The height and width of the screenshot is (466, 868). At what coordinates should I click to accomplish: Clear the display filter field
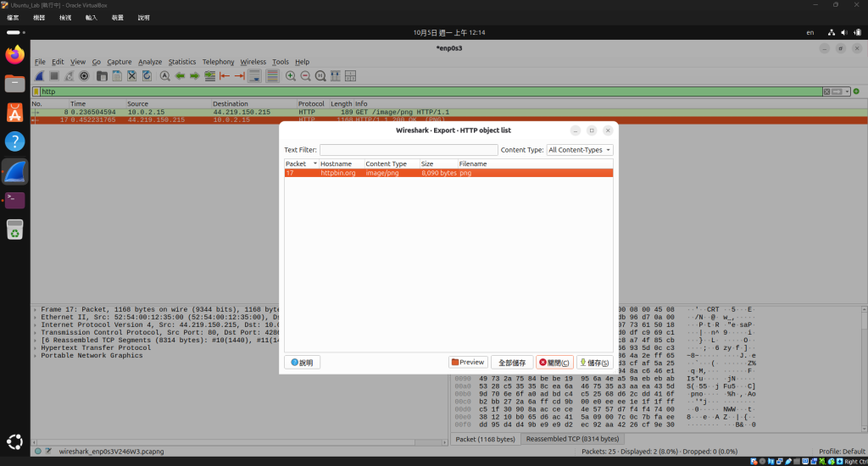(x=826, y=92)
